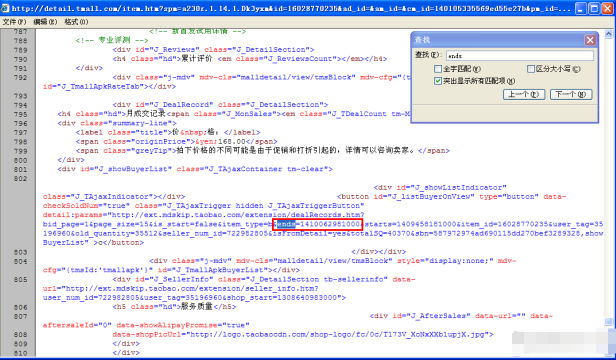Click the vertical scrollbar thumb near bottom
616x360 pixels.
coord(609,321)
